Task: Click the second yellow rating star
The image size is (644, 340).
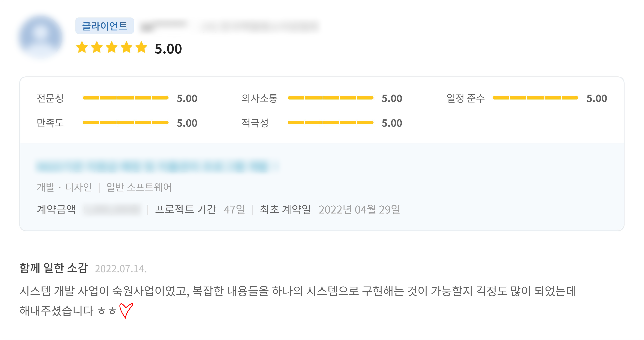Action: pyautogui.click(x=97, y=47)
